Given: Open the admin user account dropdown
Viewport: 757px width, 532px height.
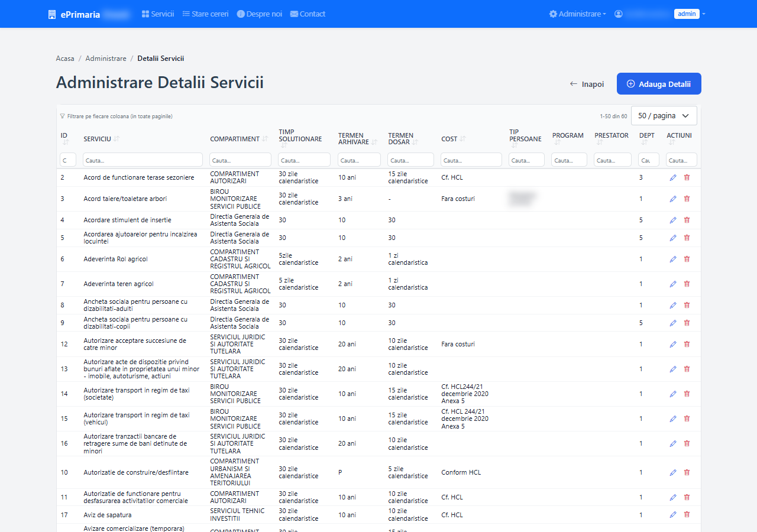Looking at the screenshot, I should tap(660, 14).
